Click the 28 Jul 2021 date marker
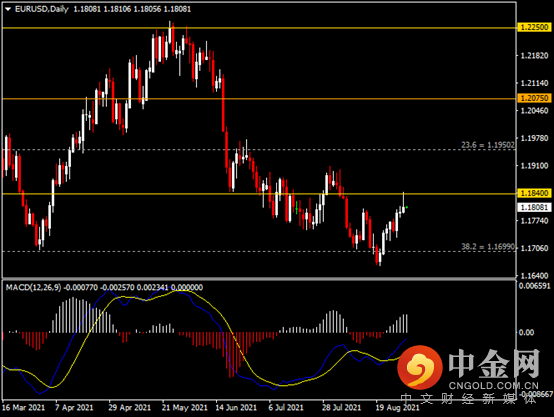The image size is (554, 417). pyautogui.click(x=341, y=408)
